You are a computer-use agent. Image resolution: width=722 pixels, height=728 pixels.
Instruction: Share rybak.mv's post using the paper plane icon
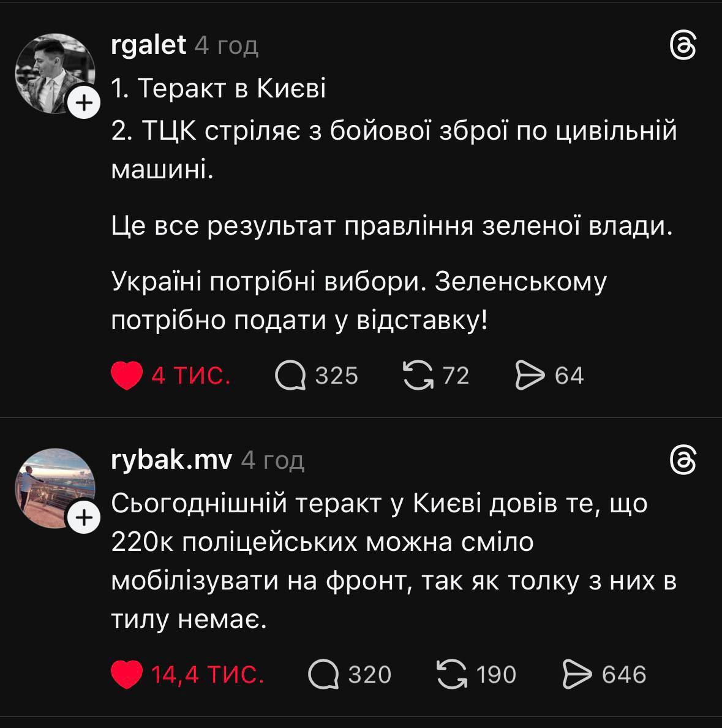(x=576, y=674)
